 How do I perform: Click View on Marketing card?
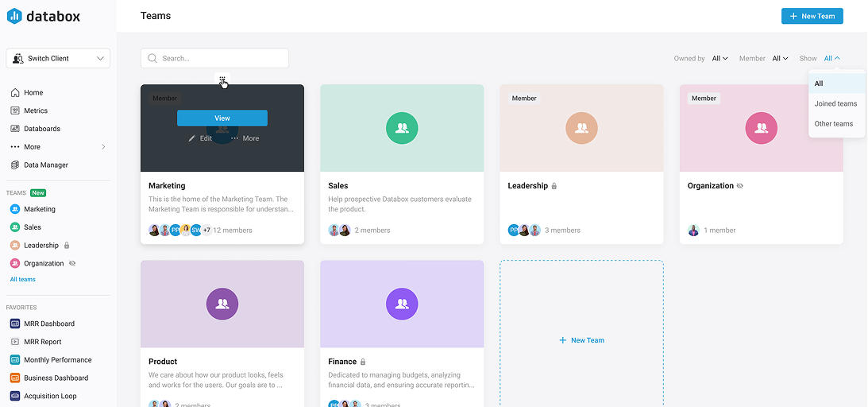(x=222, y=118)
